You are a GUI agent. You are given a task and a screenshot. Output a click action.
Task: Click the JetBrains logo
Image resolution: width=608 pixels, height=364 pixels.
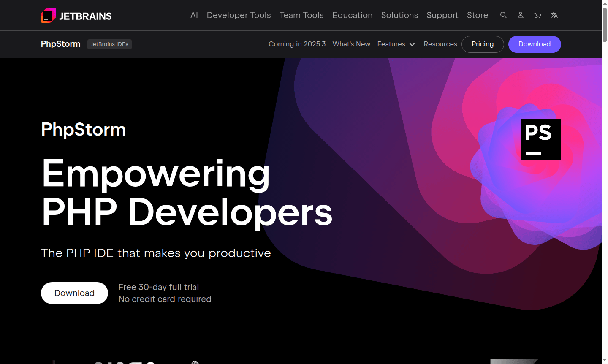(76, 15)
